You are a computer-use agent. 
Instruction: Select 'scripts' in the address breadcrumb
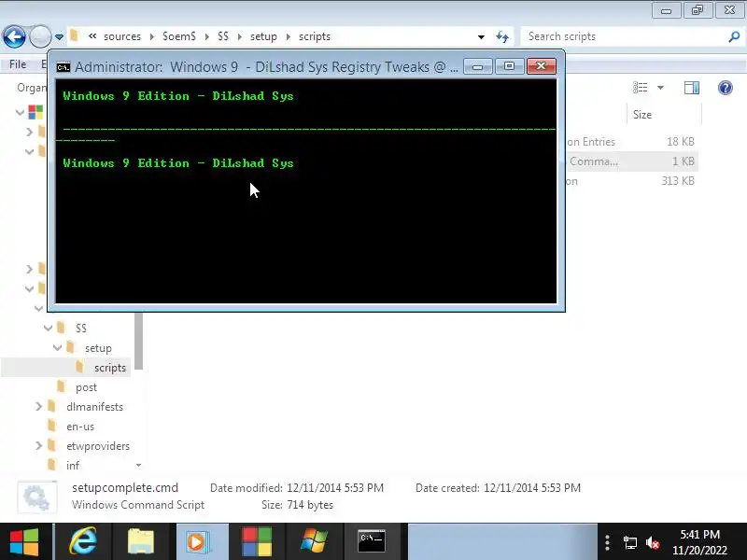coord(315,36)
